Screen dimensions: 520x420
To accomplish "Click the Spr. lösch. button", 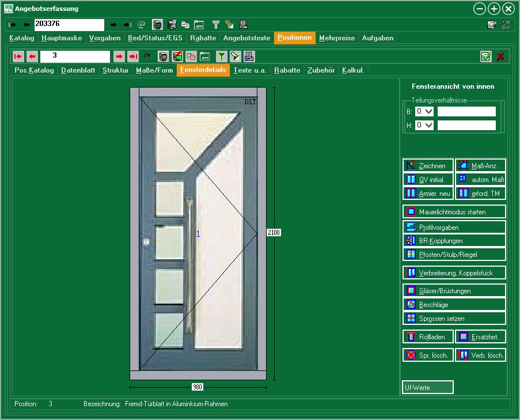I will pos(428,355).
